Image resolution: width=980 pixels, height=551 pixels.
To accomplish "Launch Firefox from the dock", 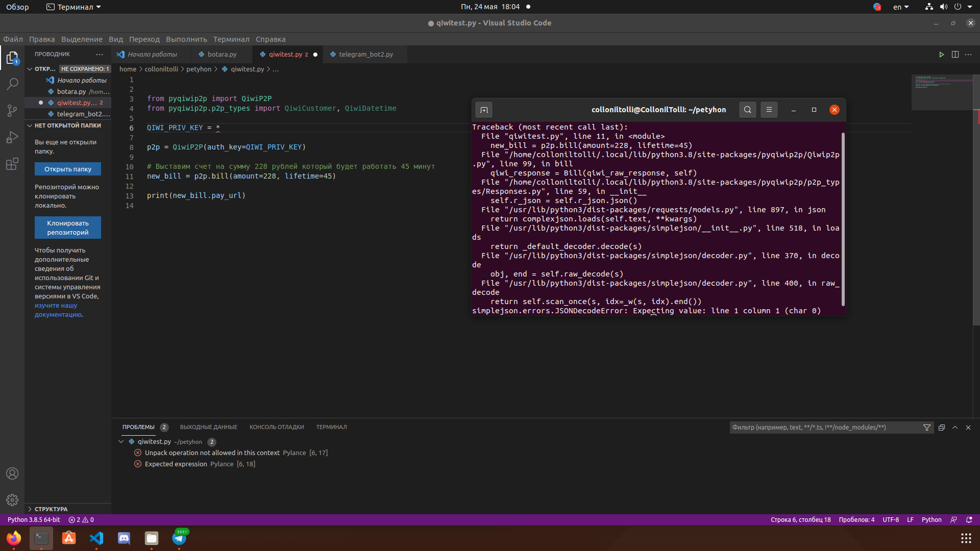I will pos(14,538).
